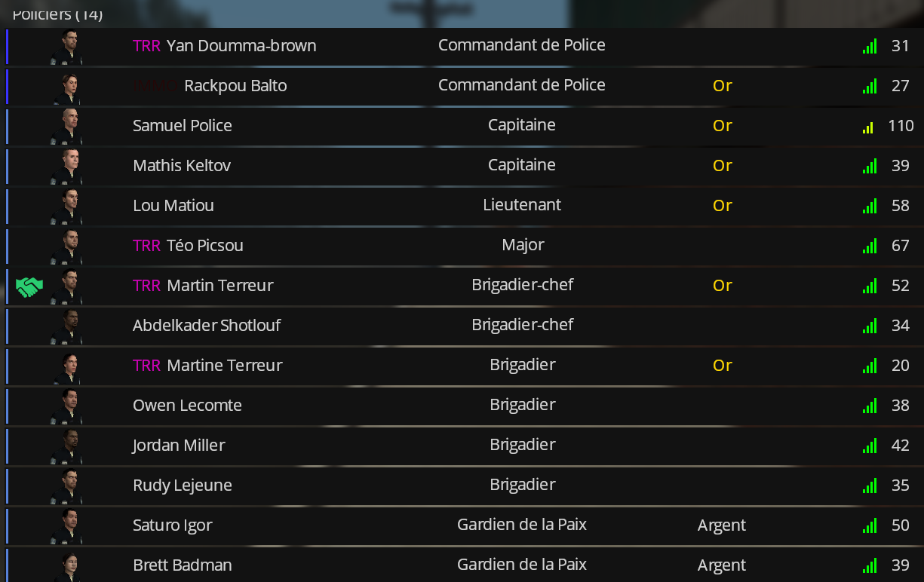The height and width of the screenshot is (582, 924).
Task: Click the Argent rank label for Saturo Igor
Action: click(x=722, y=525)
